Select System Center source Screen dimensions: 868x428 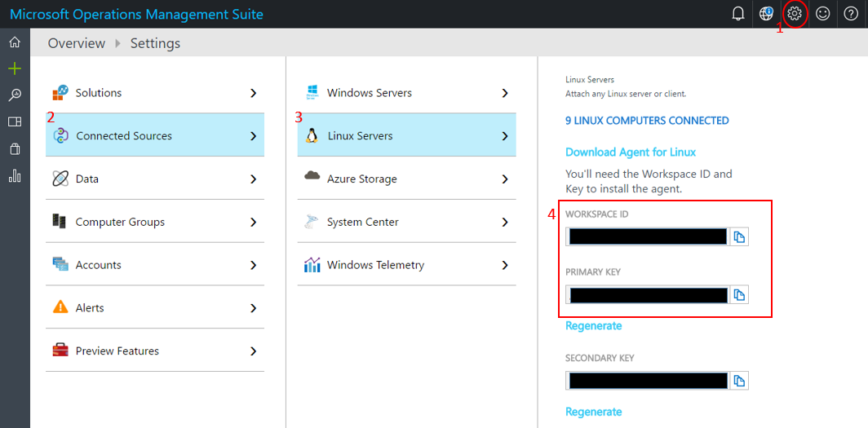click(x=407, y=221)
